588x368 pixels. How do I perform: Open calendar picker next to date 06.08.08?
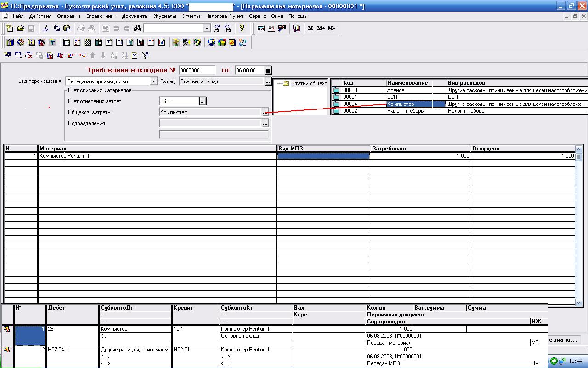[268, 70]
